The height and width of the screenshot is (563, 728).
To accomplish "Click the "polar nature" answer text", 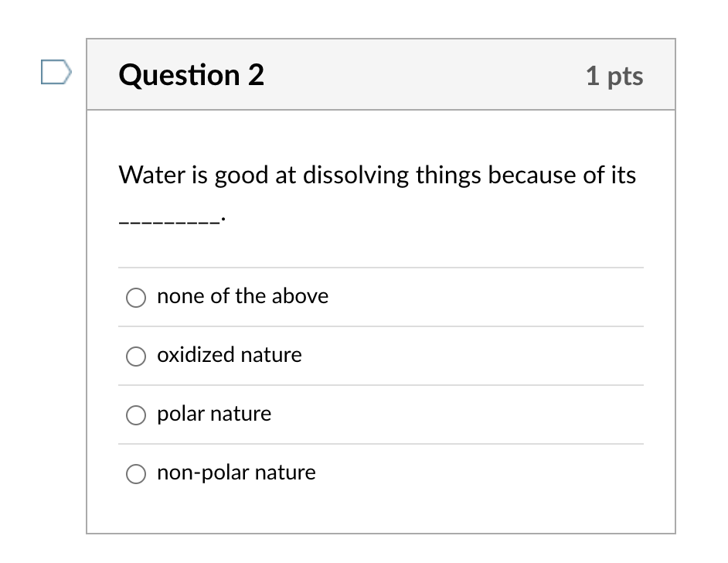I will click(x=214, y=414).
